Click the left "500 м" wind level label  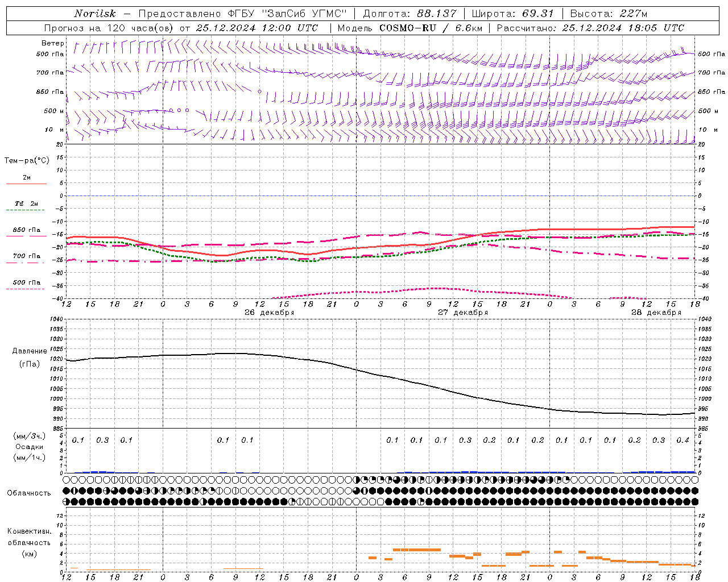pyautogui.click(x=54, y=111)
